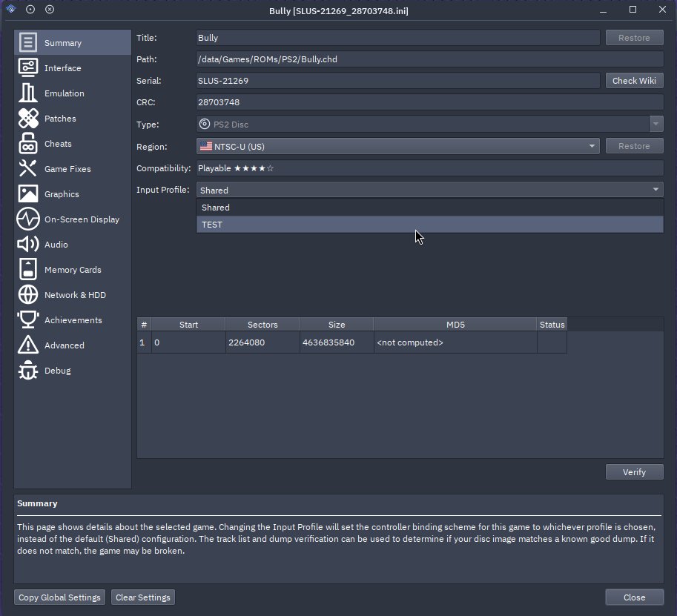
Task: Open Debug via the bug icon
Action: click(28, 371)
